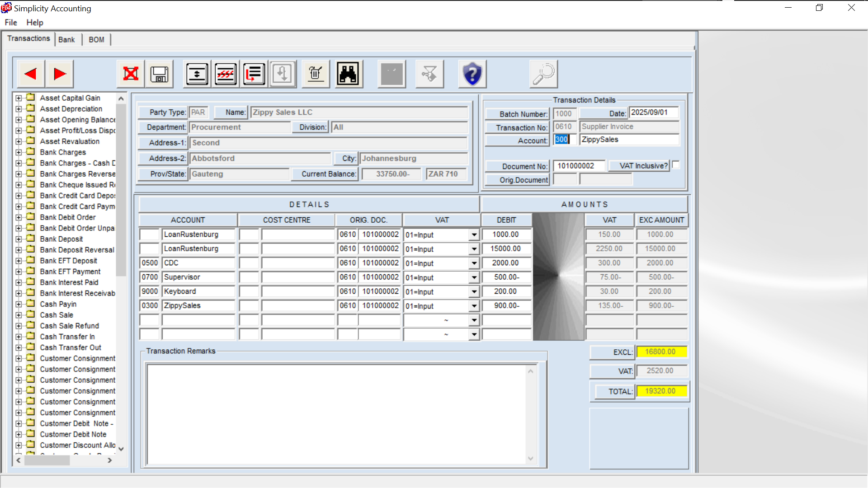
Task: Click the yellow TOTAL field 19320.00
Action: coord(661,391)
